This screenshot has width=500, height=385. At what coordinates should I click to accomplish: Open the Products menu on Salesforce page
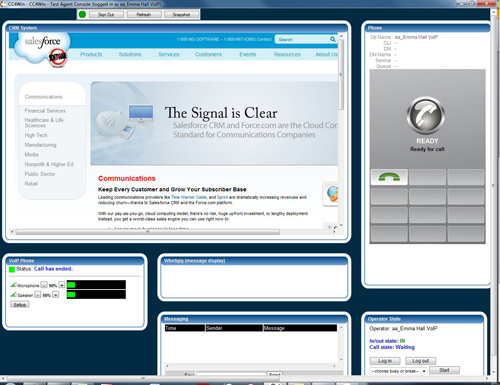(91, 54)
